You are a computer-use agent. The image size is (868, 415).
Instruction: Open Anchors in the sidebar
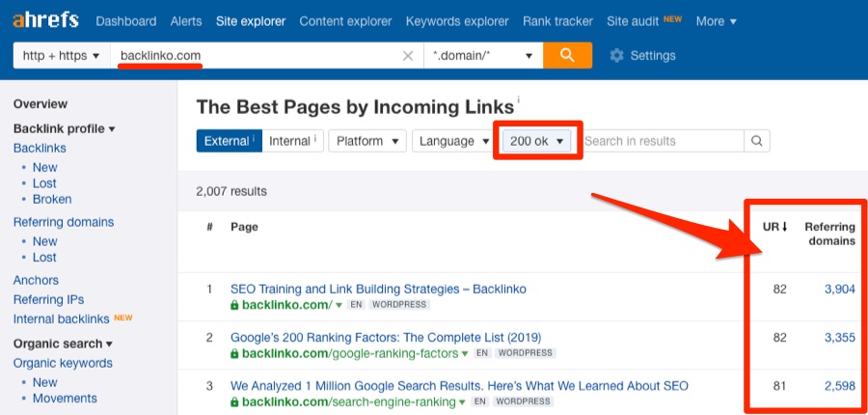tap(36, 280)
